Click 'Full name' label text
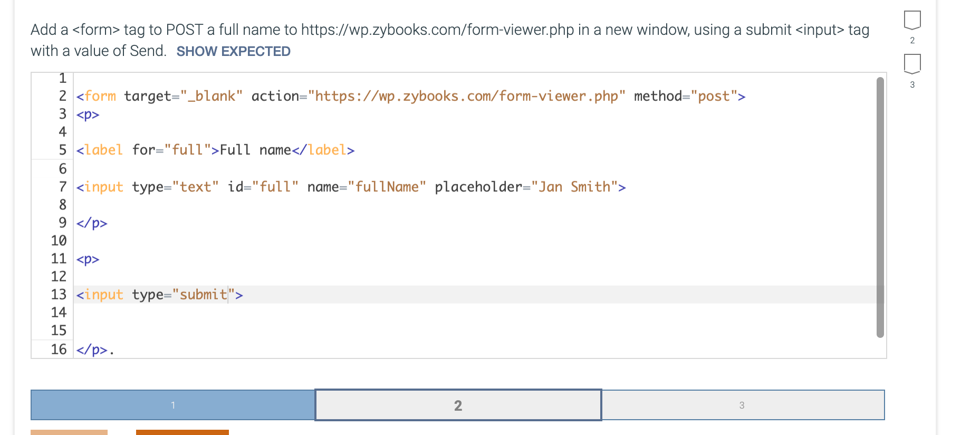 point(255,150)
